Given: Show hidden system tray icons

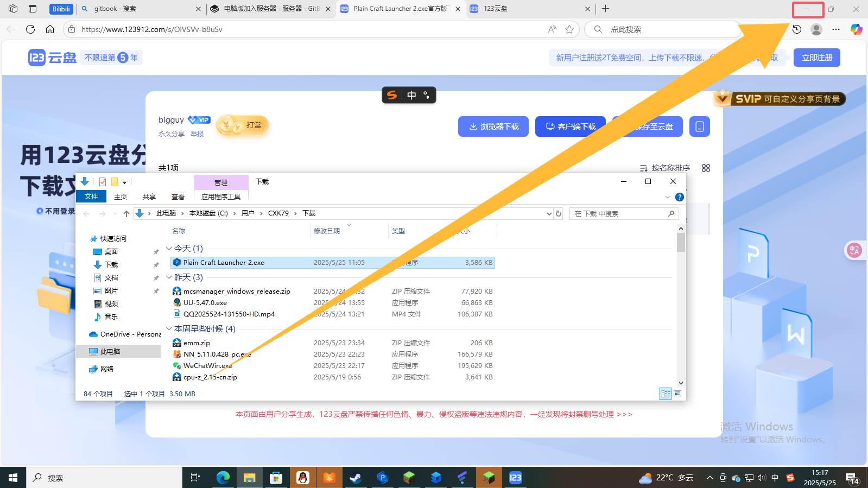Looking at the screenshot, I should 709,478.
